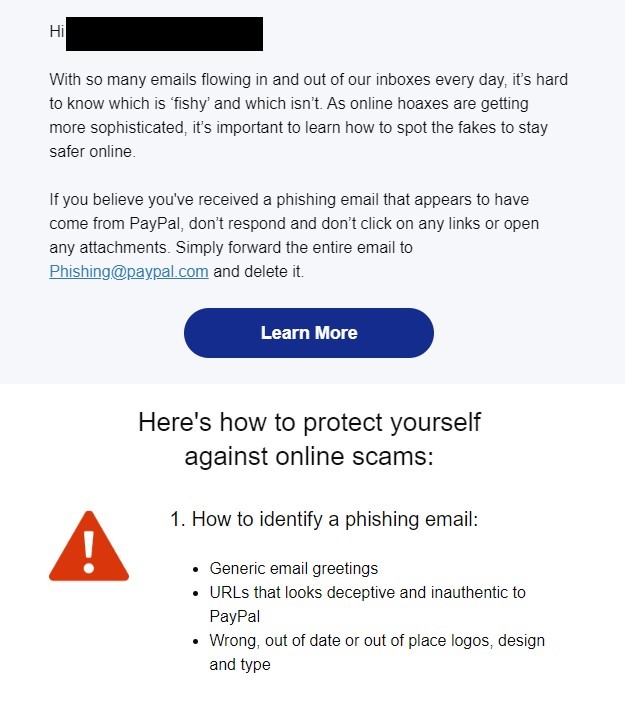Click 'and delete it.' after the email link
The width and height of the screenshot is (625, 715).
pyautogui.click(x=258, y=272)
